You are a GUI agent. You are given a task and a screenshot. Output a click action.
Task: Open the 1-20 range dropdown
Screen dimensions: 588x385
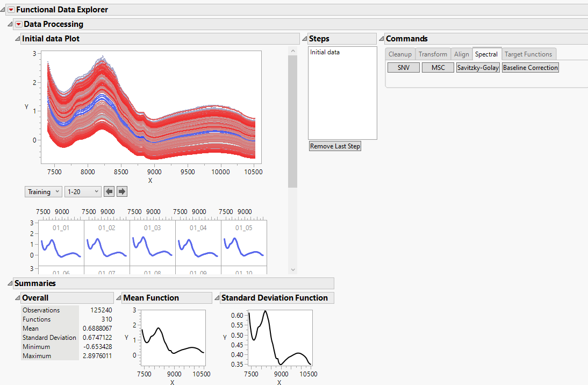[83, 191]
